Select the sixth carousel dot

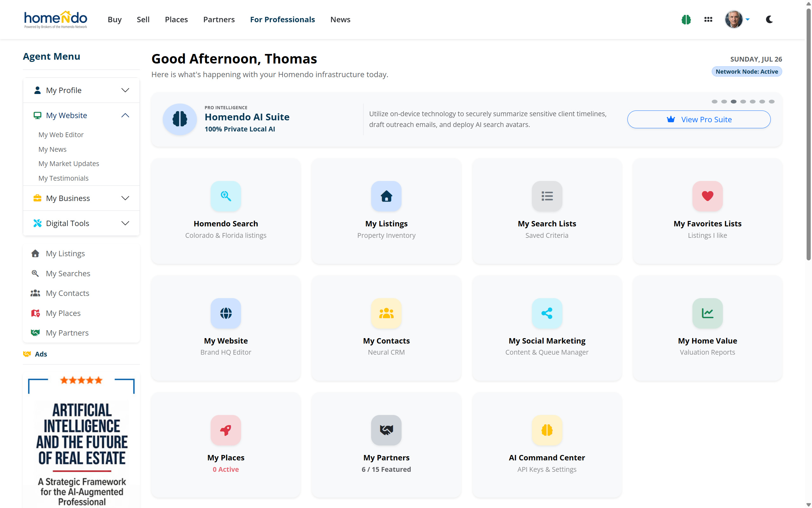pyautogui.click(x=762, y=102)
